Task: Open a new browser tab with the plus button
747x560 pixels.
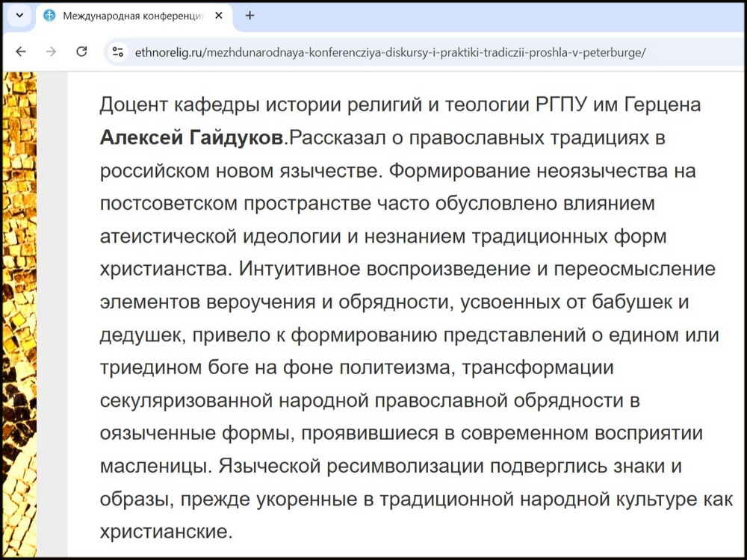Action: [x=249, y=16]
